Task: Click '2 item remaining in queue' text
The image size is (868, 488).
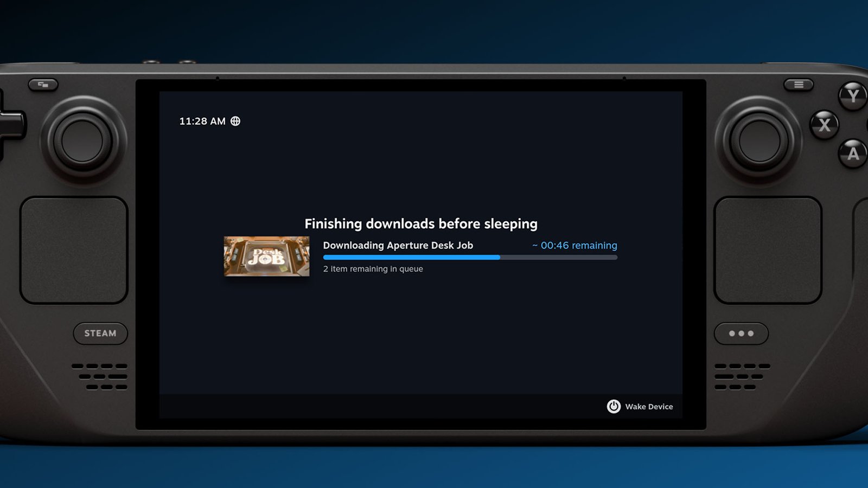Action: [373, 269]
